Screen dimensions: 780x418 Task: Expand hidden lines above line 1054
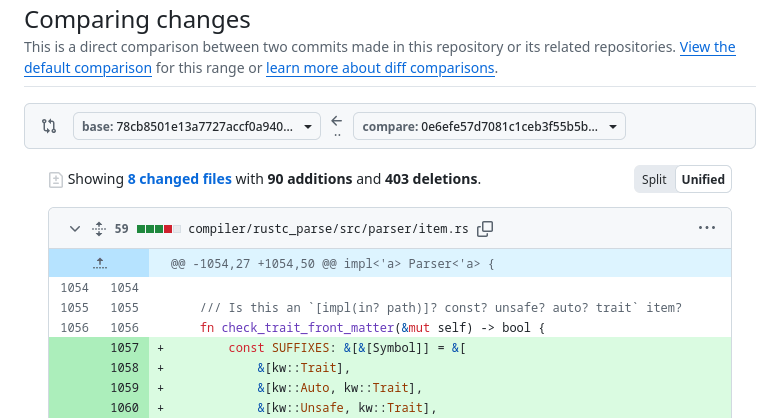(x=99, y=263)
